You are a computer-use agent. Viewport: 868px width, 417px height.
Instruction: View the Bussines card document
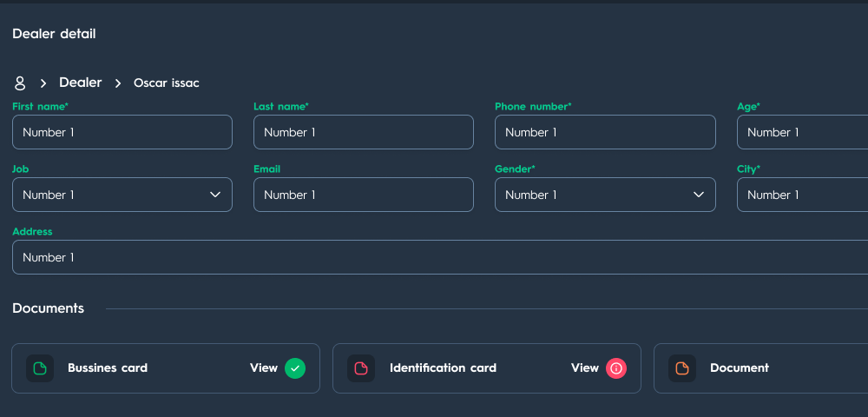coord(264,367)
